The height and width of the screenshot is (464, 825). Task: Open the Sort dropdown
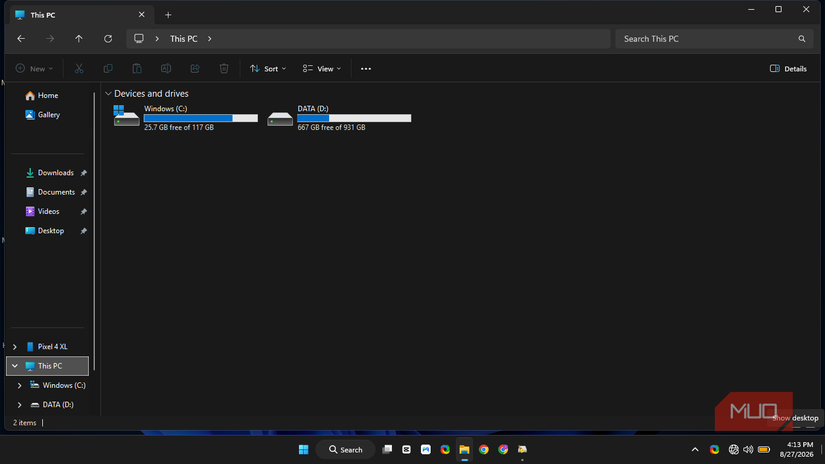[268, 68]
